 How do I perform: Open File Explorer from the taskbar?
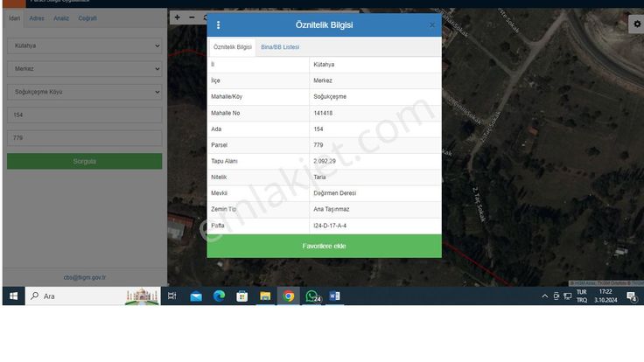pos(265,296)
